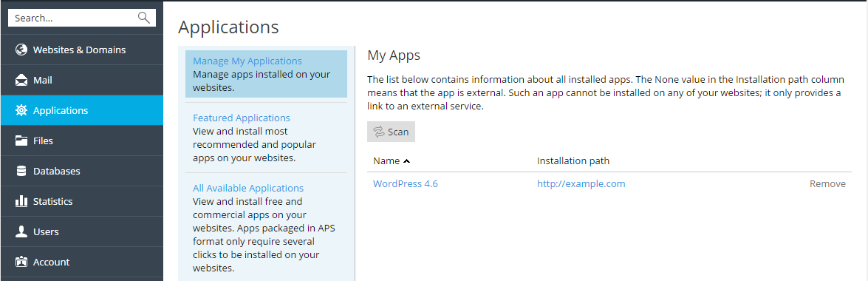Click the WordPress 4.6 app link

(x=406, y=183)
